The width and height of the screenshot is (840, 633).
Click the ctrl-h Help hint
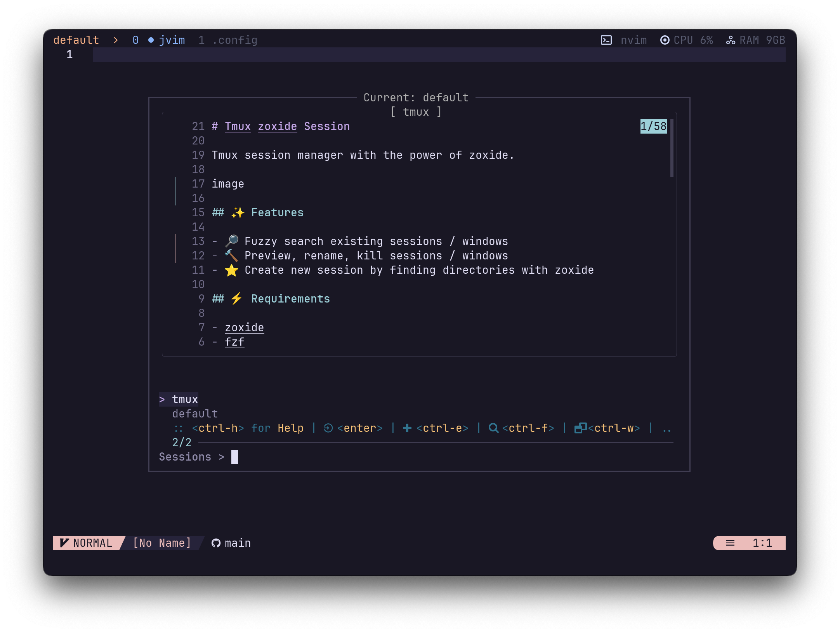point(247,428)
